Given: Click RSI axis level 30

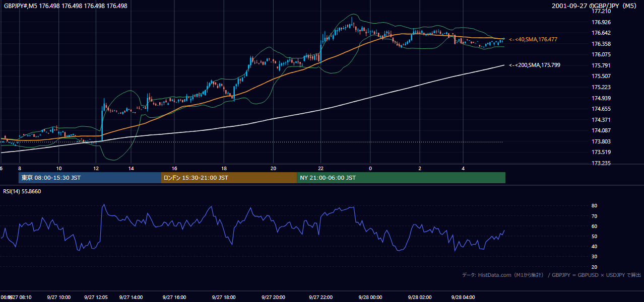Looking at the screenshot, I should click(595, 257).
